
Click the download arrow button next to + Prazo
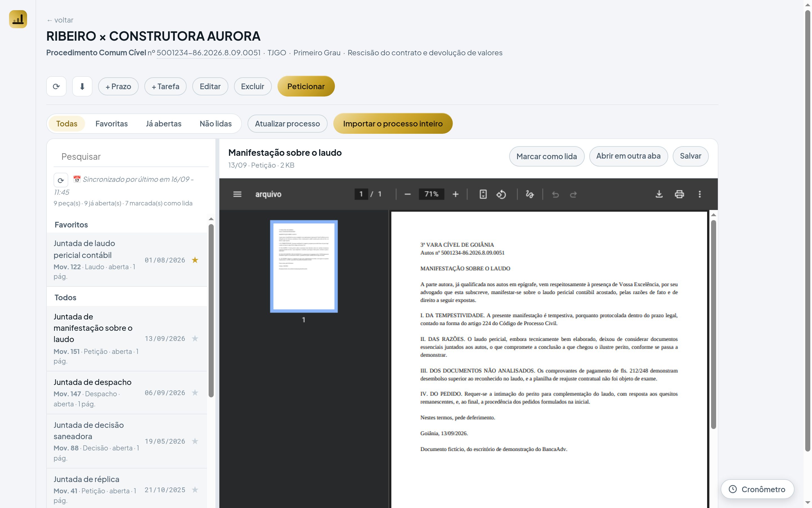[82, 86]
